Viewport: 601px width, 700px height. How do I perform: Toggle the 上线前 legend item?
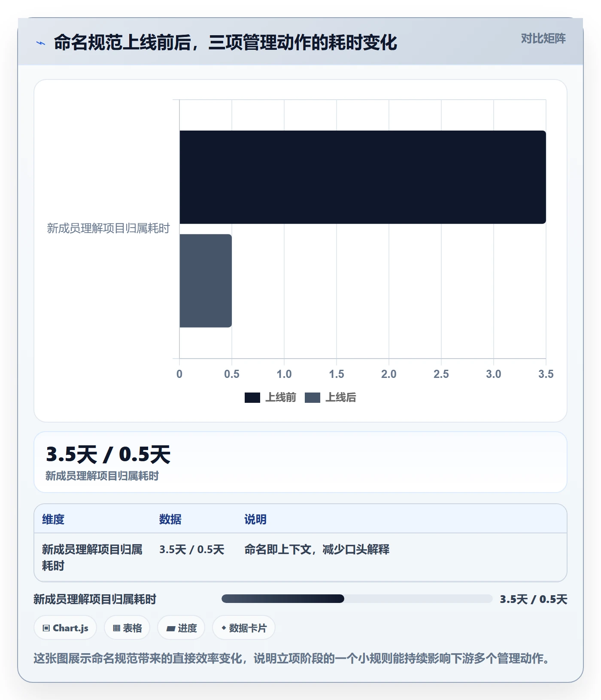[270, 398]
